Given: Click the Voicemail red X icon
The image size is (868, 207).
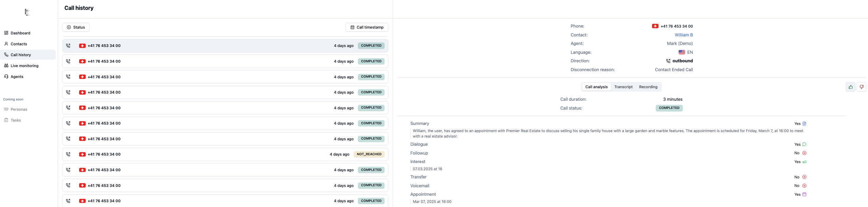Looking at the screenshot, I should [804, 186].
